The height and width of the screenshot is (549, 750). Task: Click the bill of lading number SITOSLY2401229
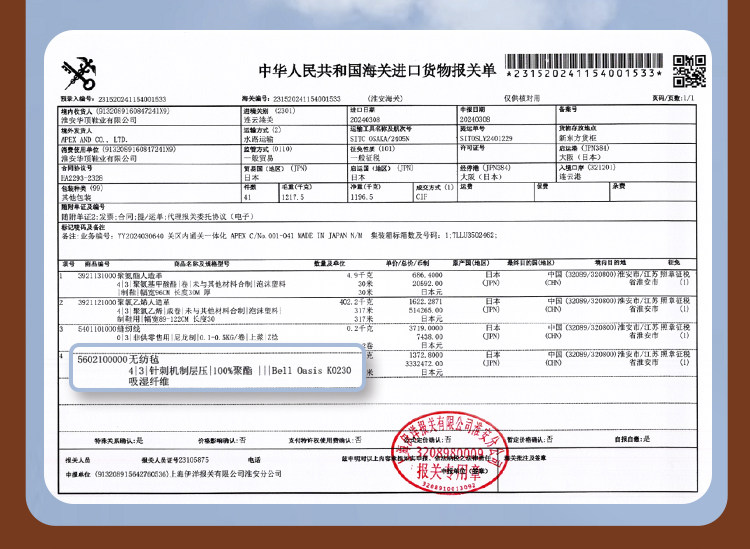coord(485,140)
